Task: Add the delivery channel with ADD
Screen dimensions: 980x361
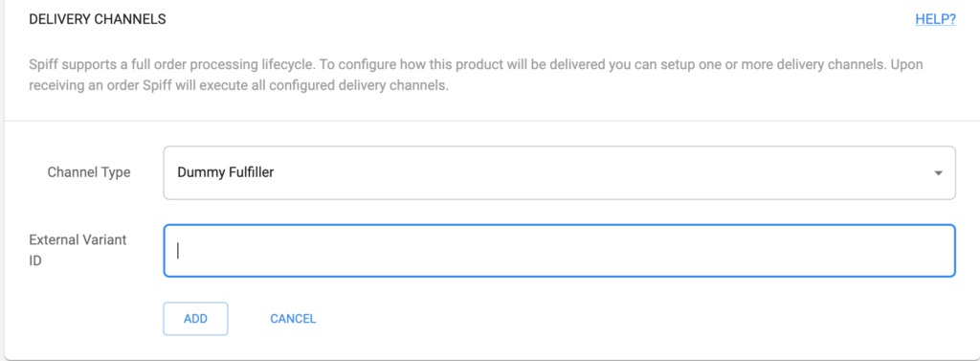Action: (x=195, y=319)
